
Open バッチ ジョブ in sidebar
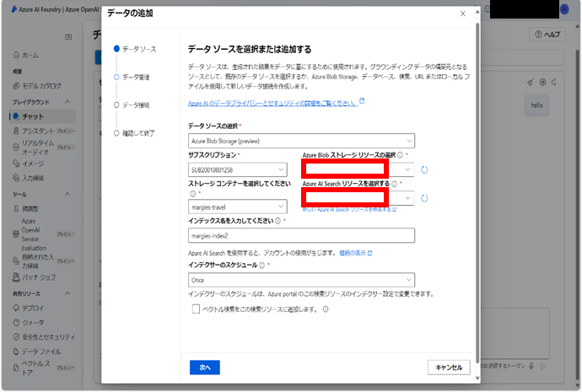coord(39,277)
